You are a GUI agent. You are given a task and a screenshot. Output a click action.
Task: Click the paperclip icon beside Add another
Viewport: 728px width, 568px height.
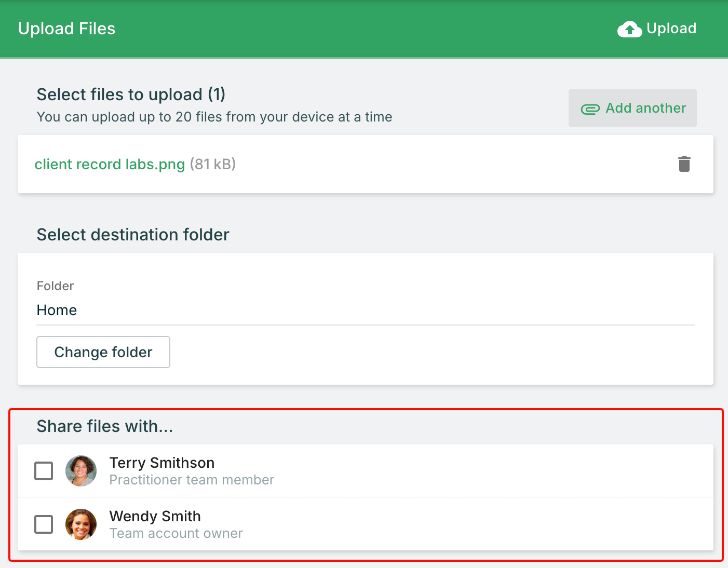590,109
